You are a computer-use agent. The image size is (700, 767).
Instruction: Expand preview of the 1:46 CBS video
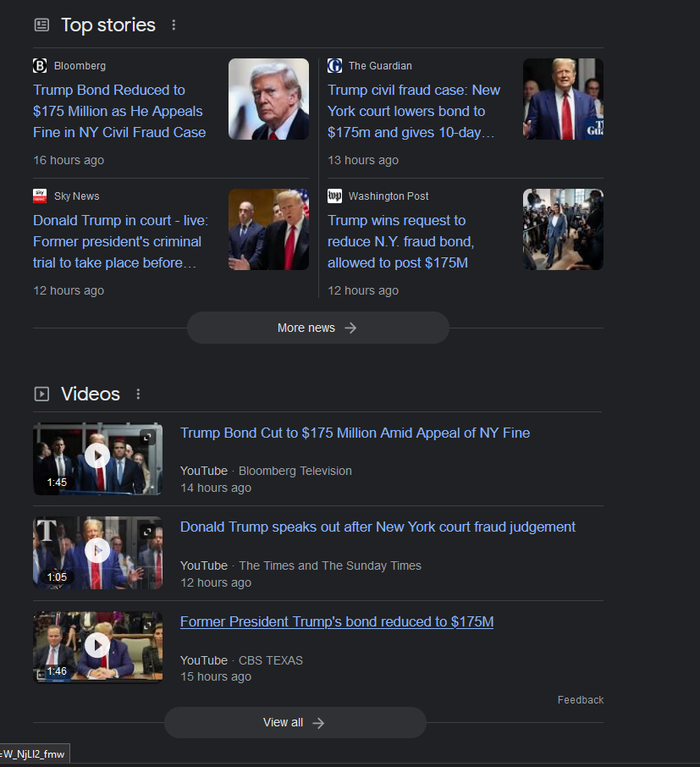[148, 625]
